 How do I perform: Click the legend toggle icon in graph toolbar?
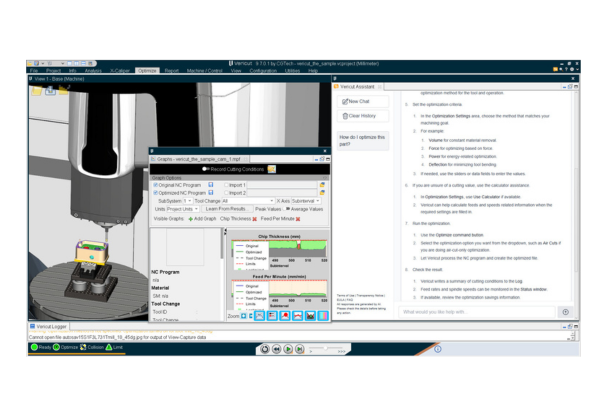point(272,316)
